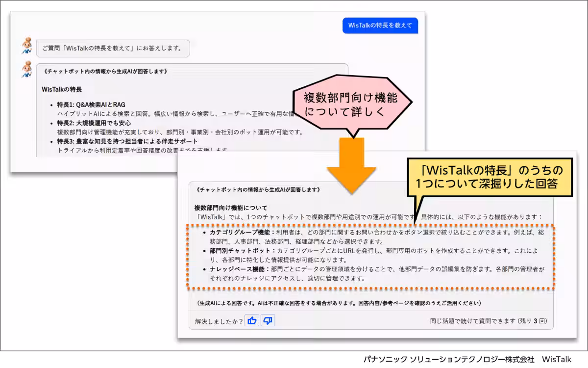Select the 特長1: Q&A検索AIとRAG item
Viewport: 588px width, 368px height.
coord(91,105)
